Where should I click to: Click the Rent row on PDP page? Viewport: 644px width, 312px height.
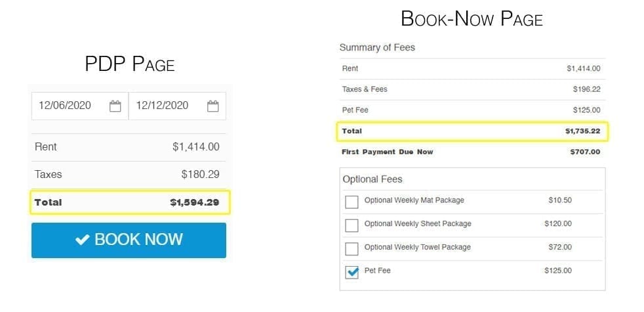(128, 147)
